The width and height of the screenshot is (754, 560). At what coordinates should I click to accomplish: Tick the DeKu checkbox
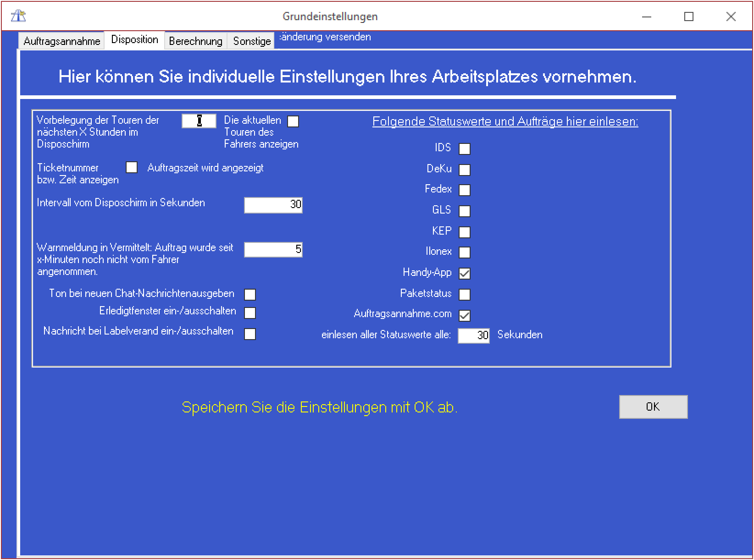(x=465, y=170)
